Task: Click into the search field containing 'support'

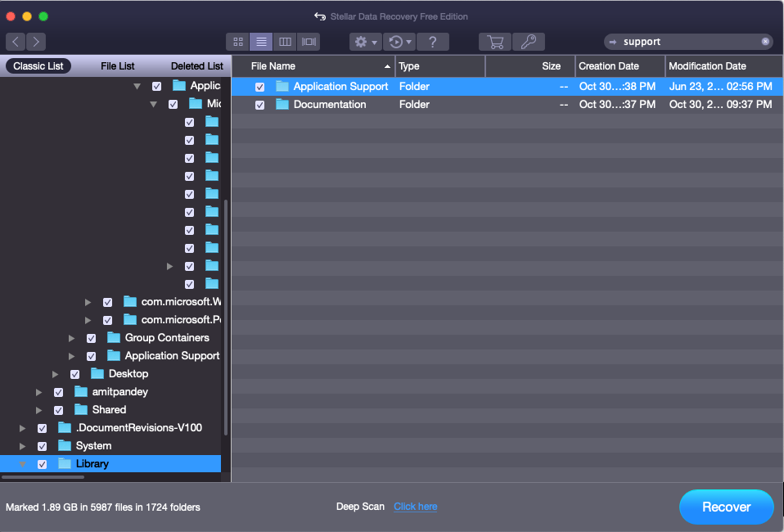Action: [688, 42]
